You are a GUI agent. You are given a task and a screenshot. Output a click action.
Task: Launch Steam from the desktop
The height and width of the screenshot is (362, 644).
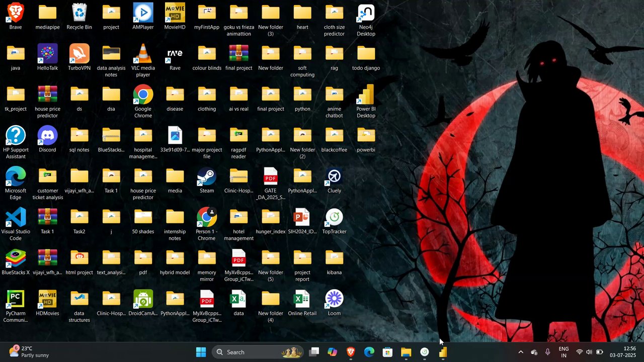207,179
